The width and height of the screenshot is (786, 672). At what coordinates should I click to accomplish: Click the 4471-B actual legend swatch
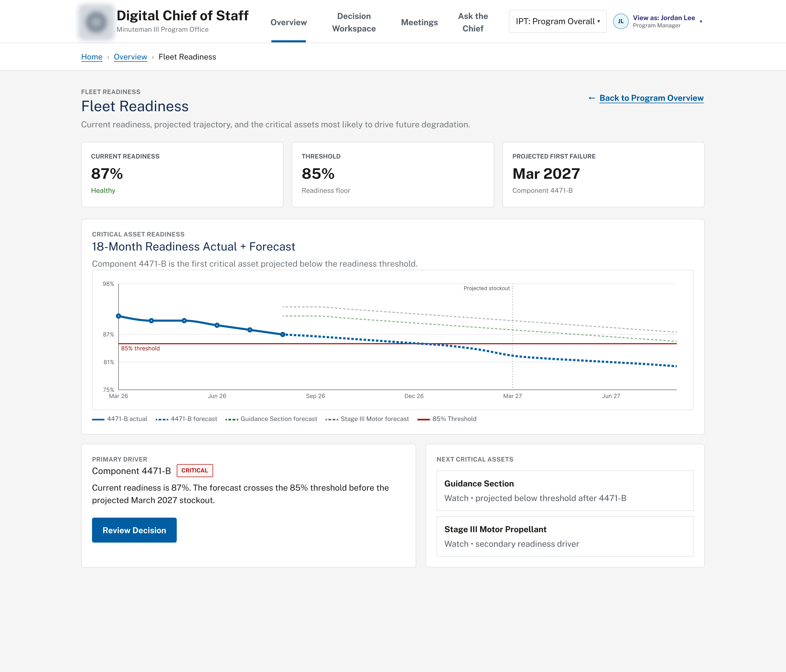(98, 419)
